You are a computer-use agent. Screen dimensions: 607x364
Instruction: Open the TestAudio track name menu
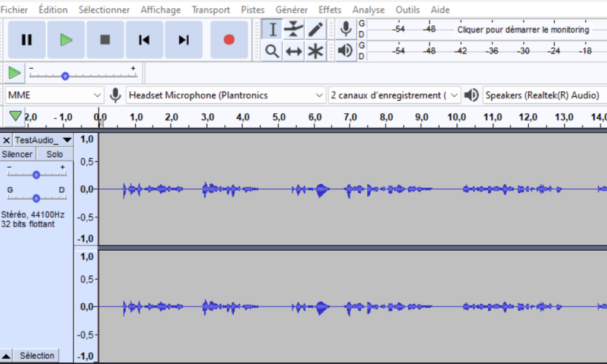point(65,140)
